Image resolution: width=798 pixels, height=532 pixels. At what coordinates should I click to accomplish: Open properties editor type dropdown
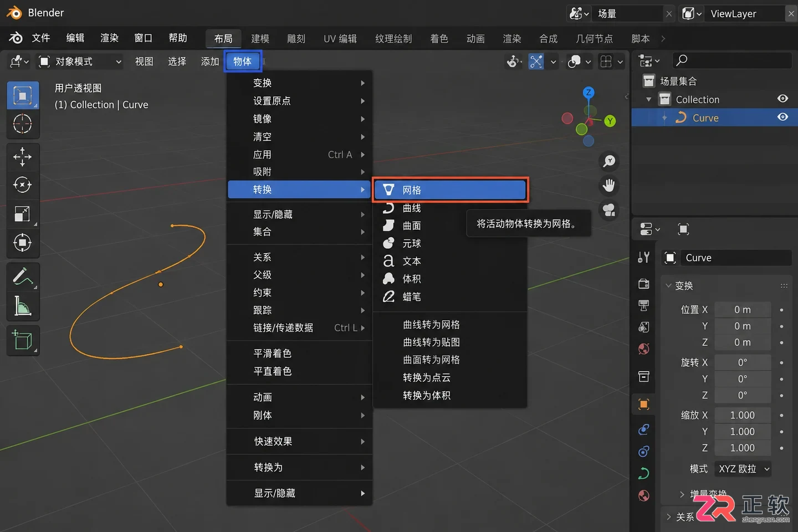[x=649, y=229]
